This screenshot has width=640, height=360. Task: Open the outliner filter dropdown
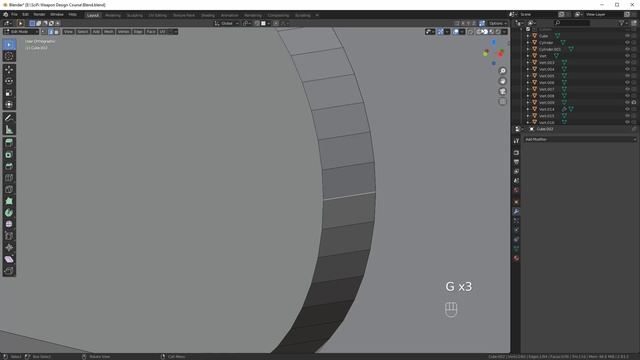tap(623, 23)
